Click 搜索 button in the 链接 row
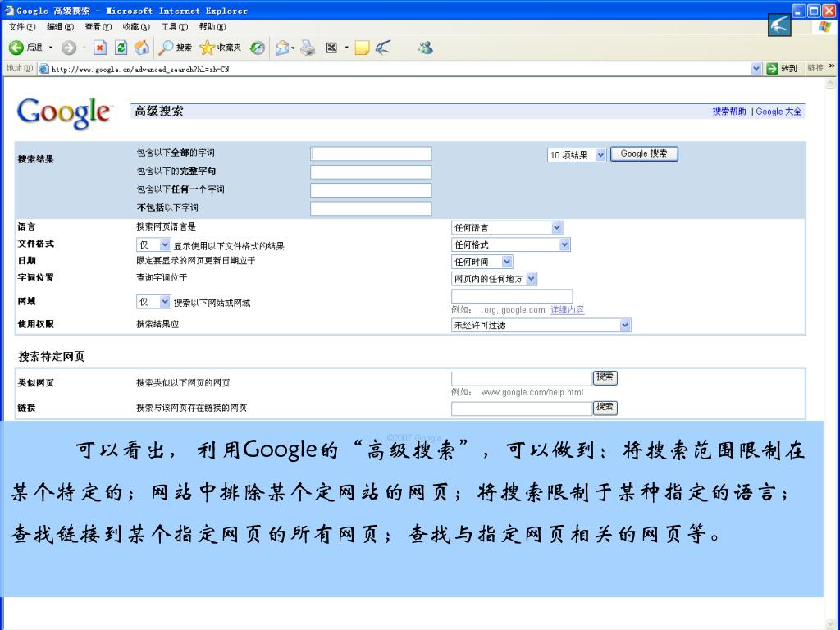 (x=605, y=407)
